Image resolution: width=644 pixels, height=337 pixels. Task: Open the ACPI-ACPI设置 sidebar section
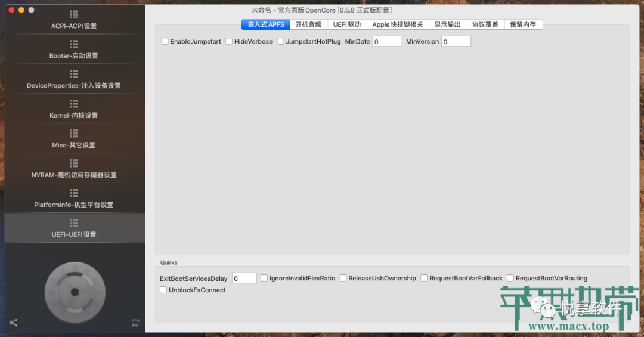coord(74,20)
